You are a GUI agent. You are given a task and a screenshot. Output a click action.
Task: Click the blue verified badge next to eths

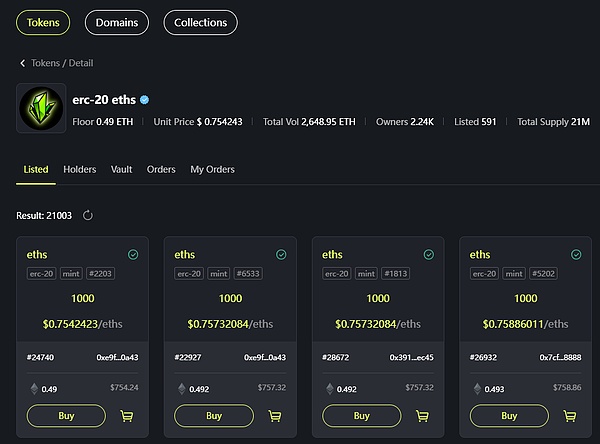coord(144,100)
